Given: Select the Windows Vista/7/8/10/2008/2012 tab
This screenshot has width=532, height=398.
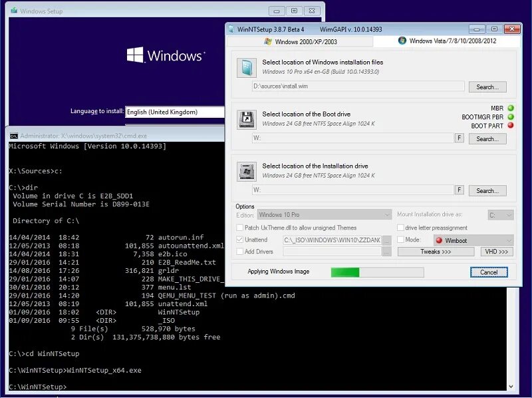Looking at the screenshot, I should point(447,41).
